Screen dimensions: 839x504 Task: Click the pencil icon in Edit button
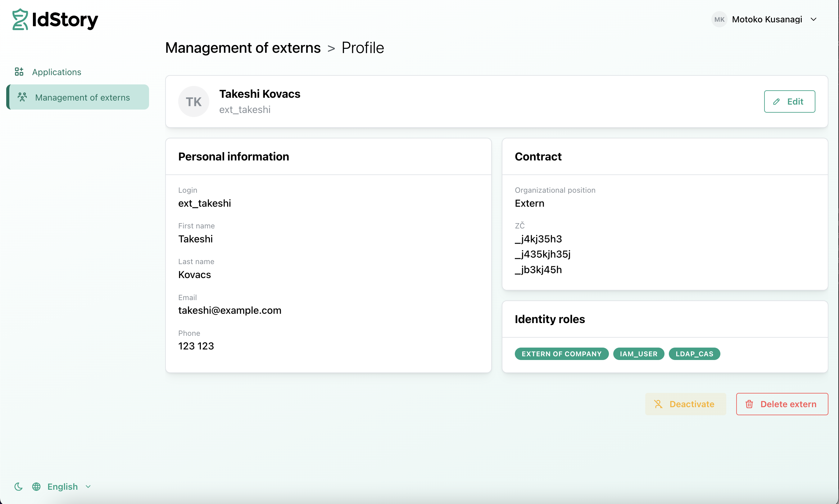pos(777,101)
